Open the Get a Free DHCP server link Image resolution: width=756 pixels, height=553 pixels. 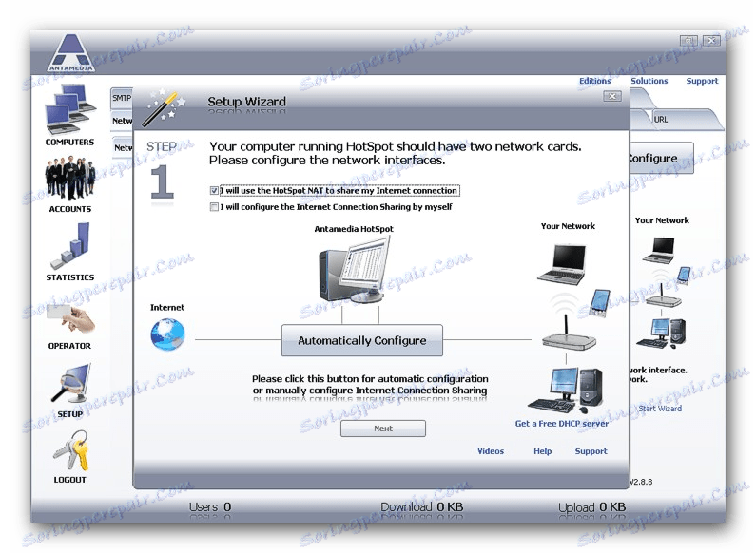[x=562, y=424]
